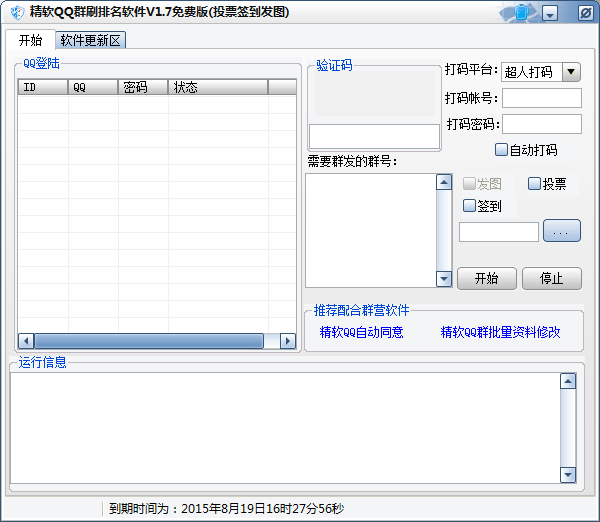
Task: Click the down arrow of the group list scrollbar
Action: tap(444, 279)
